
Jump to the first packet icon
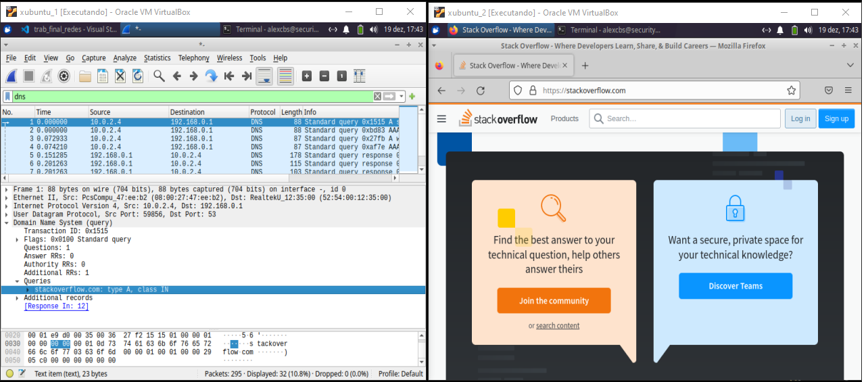tap(228, 76)
